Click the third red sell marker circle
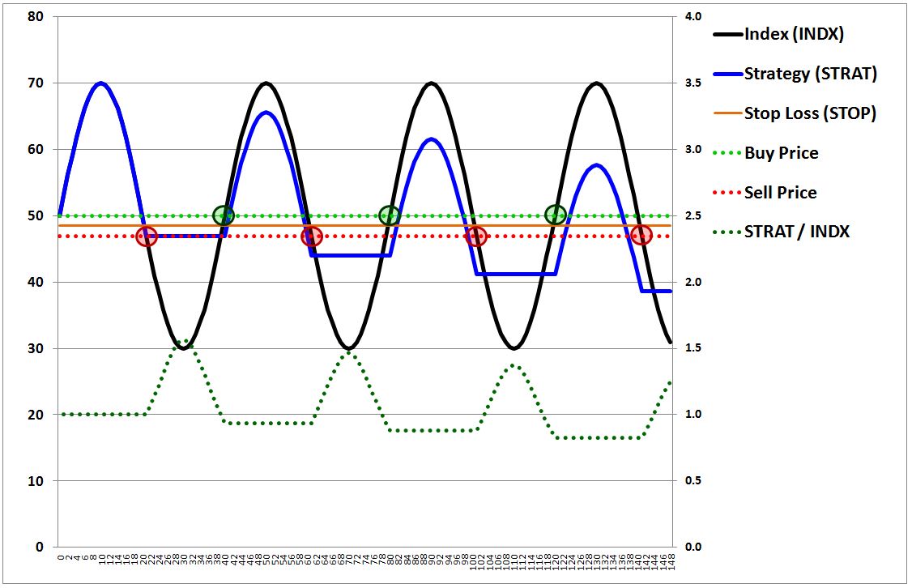912x588 pixels. coord(477,236)
